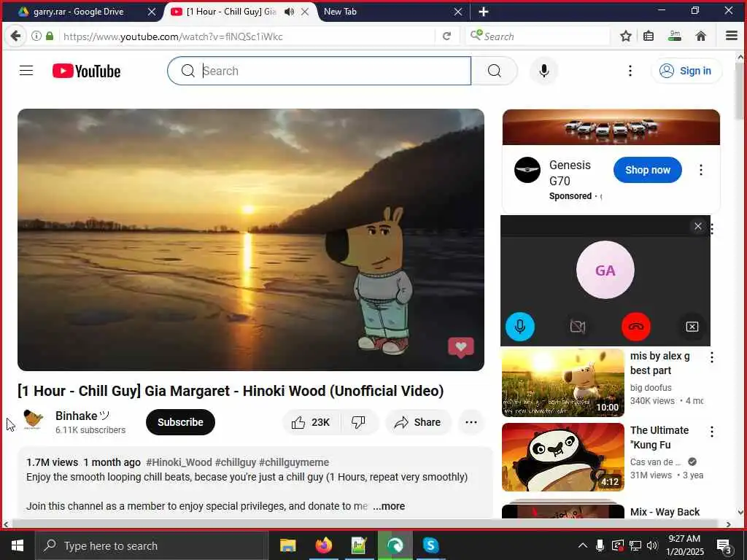747x560 pixels.
Task: Click the #chillguymeme hashtag
Action: pyautogui.click(x=294, y=462)
